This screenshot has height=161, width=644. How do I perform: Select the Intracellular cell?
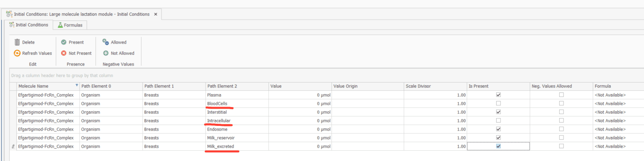click(x=237, y=120)
